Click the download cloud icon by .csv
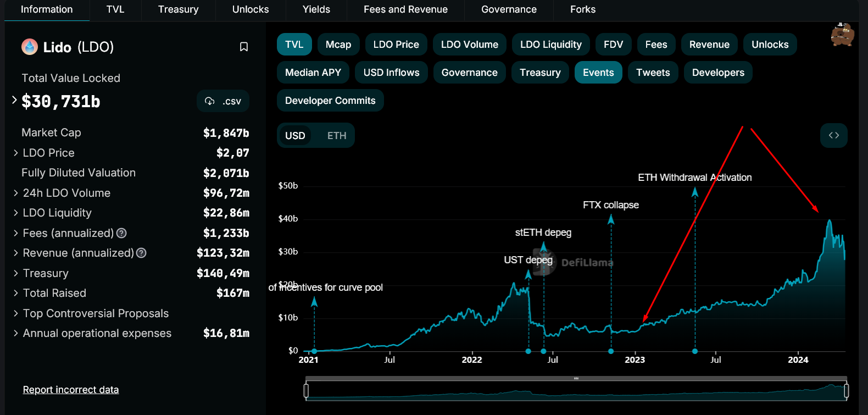Viewport: 868px width, 415px height. coord(209,101)
